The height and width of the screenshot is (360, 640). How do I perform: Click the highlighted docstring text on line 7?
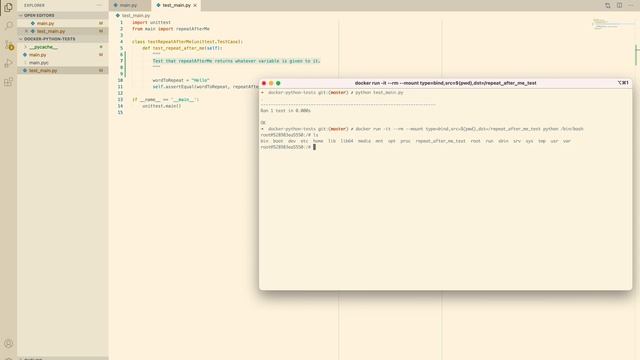click(236, 61)
